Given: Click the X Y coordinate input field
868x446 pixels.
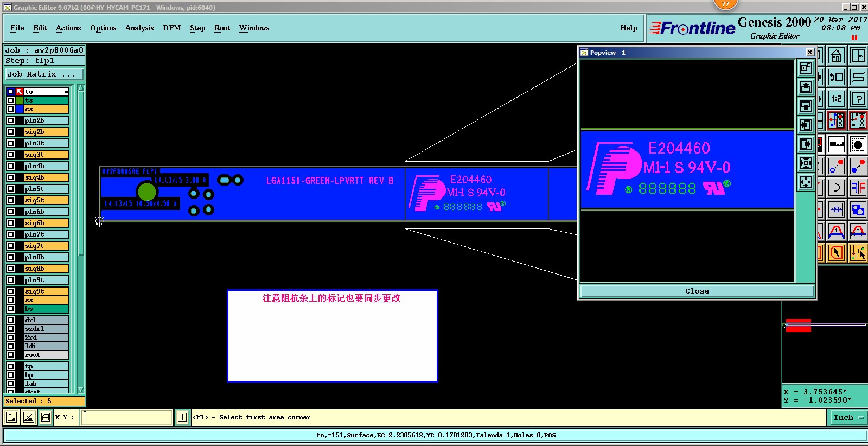Looking at the screenshot, I should [x=126, y=417].
